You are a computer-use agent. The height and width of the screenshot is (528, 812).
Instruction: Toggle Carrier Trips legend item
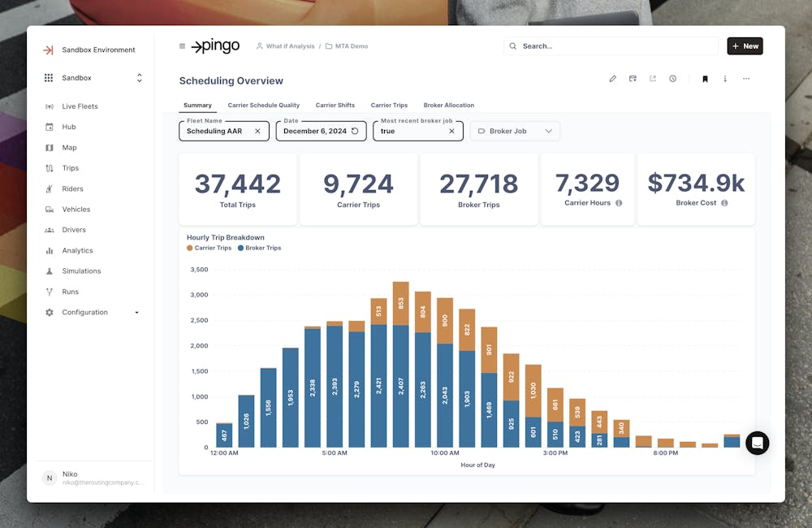pyautogui.click(x=209, y=249)
